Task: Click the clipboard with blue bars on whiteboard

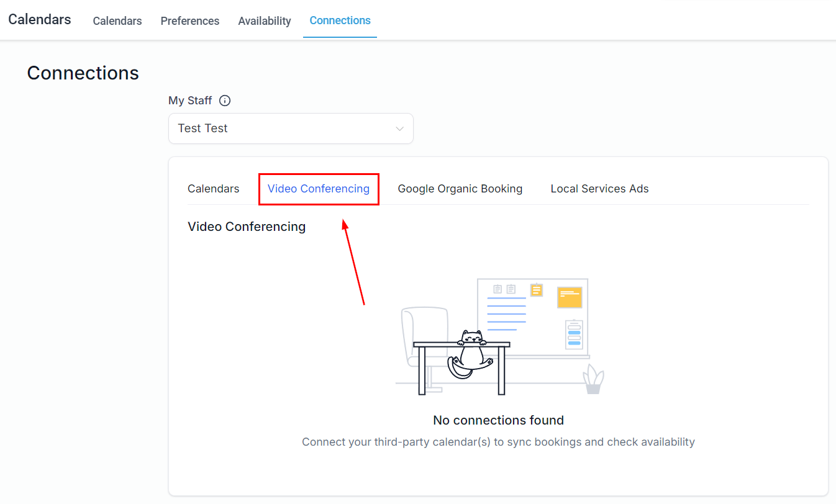Action: pos(574,335)
